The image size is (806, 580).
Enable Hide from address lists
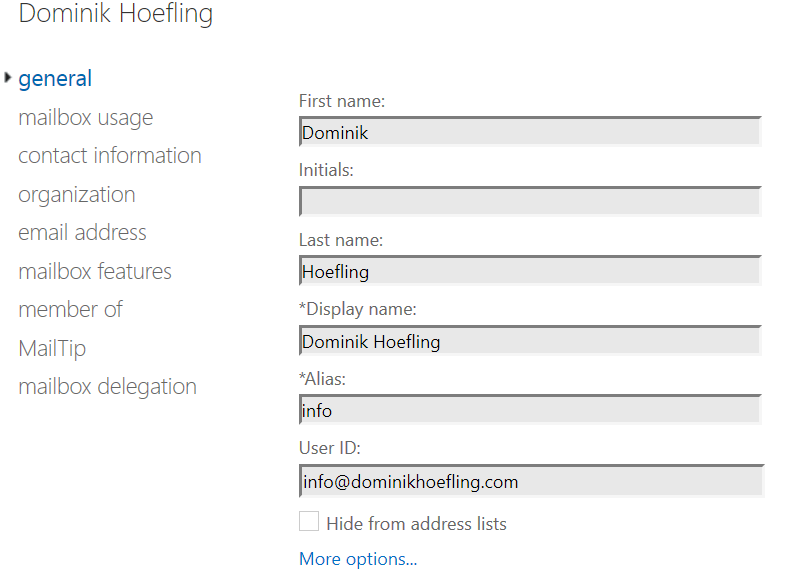click(309, 522)
